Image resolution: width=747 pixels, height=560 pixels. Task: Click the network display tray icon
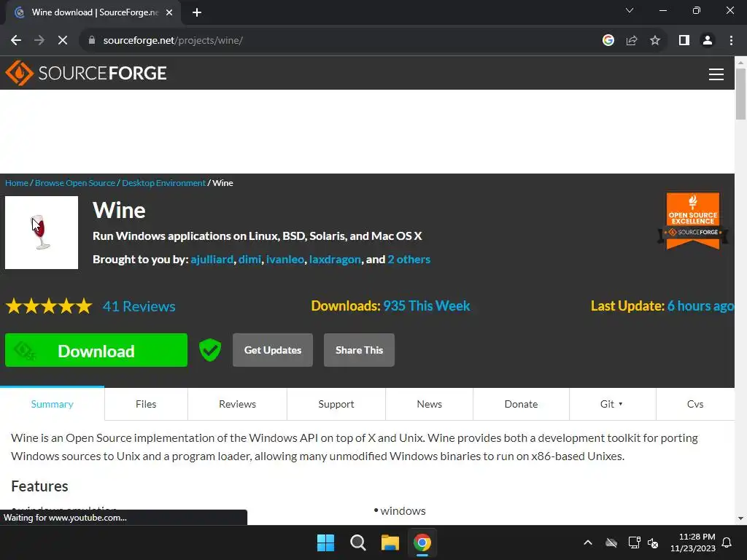[634, 542]
